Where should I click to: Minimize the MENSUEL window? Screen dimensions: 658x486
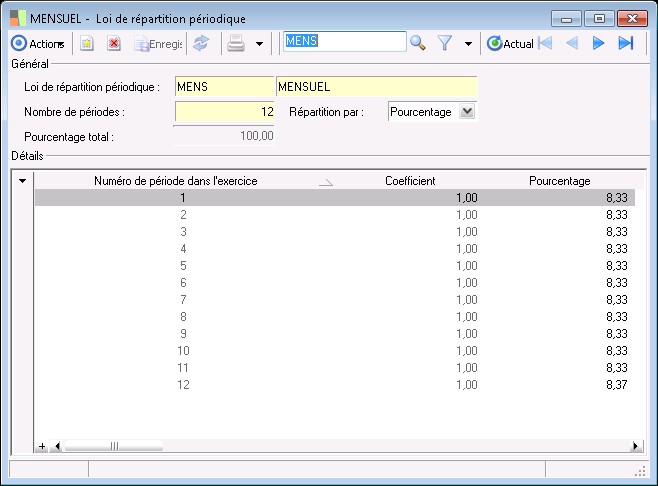[566, 19]
